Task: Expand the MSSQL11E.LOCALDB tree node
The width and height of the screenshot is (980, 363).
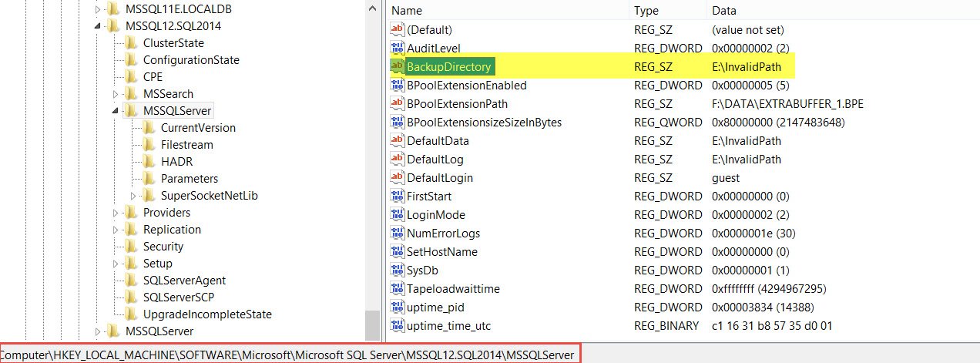Action: click(98, 9)
